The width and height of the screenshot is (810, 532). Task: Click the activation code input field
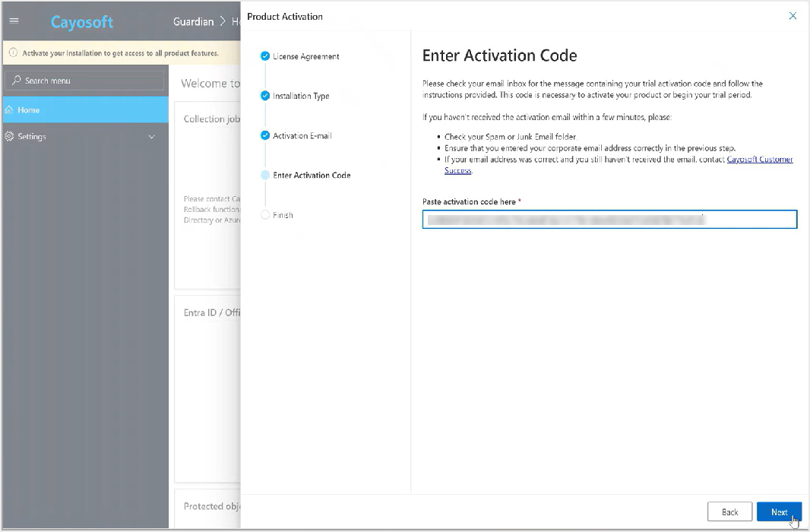tap(609, 220)
